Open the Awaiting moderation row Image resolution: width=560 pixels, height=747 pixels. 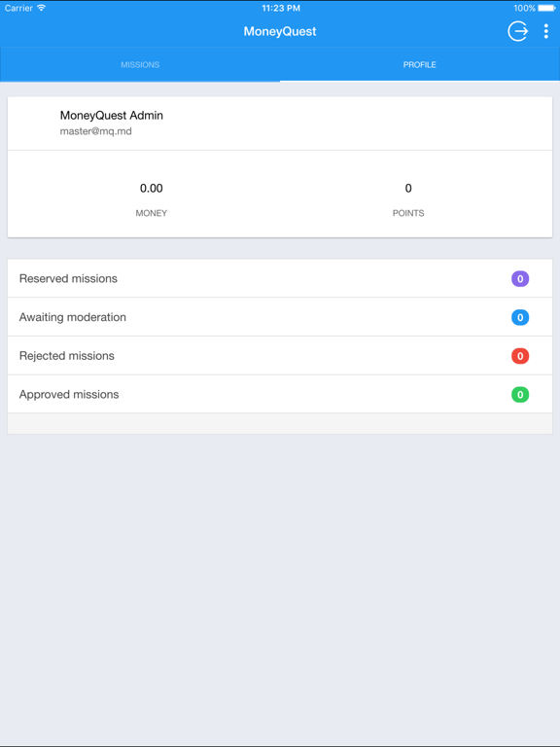click(280, 317)
